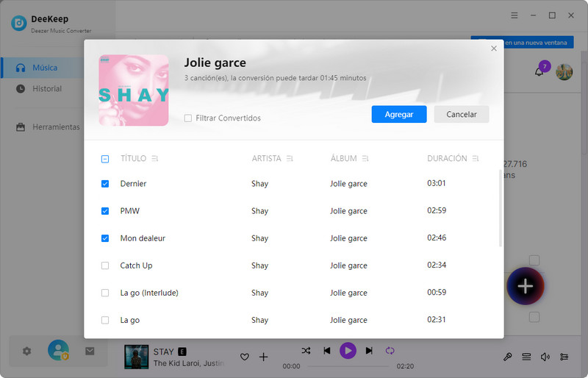Viewport: 588px width, 378px height.
Task: Click the Catch Up song title
Action: coord(136,265)
